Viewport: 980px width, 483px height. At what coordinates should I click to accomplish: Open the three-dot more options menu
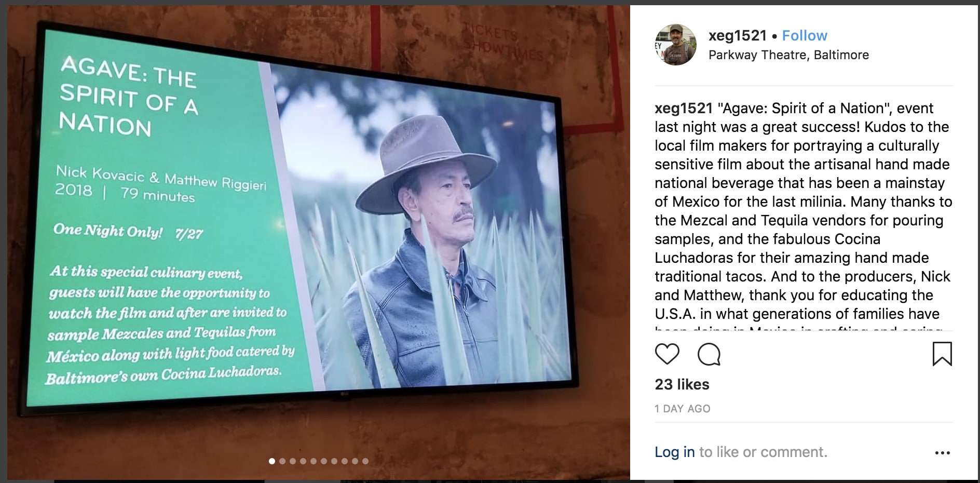pyautogui.click(x=943, y=453)
